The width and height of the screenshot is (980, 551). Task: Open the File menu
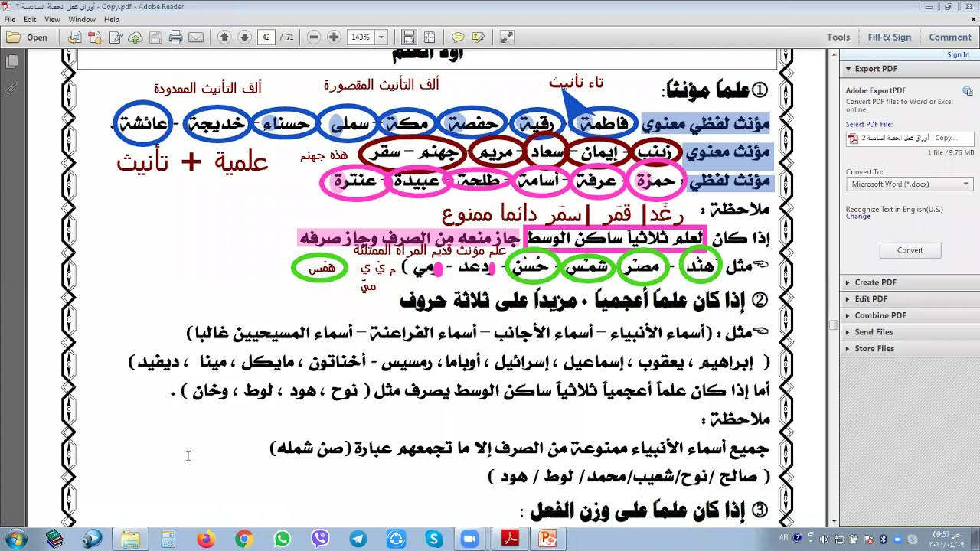click(x=10, y=19)
